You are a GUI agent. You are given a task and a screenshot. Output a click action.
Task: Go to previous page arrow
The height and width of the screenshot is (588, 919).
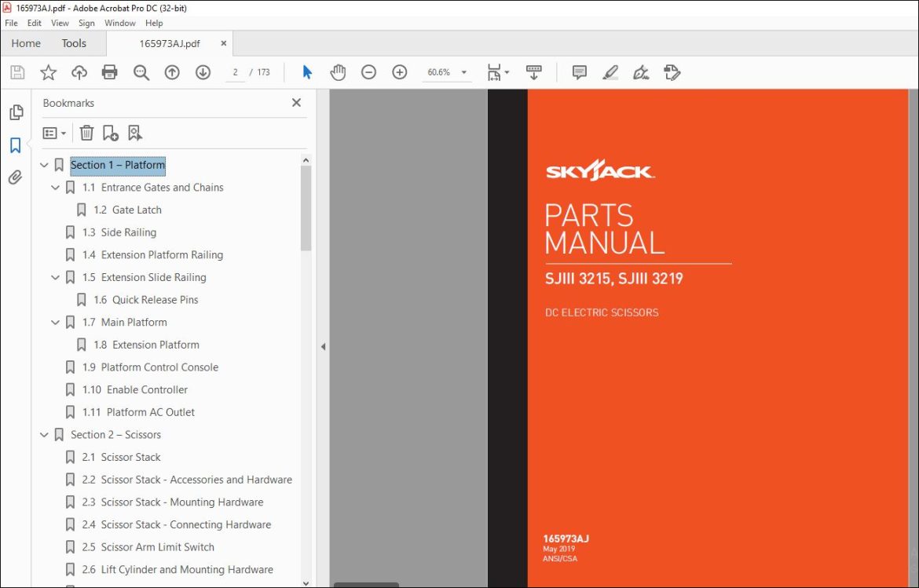pyautogui.click(x=172, y=73)
